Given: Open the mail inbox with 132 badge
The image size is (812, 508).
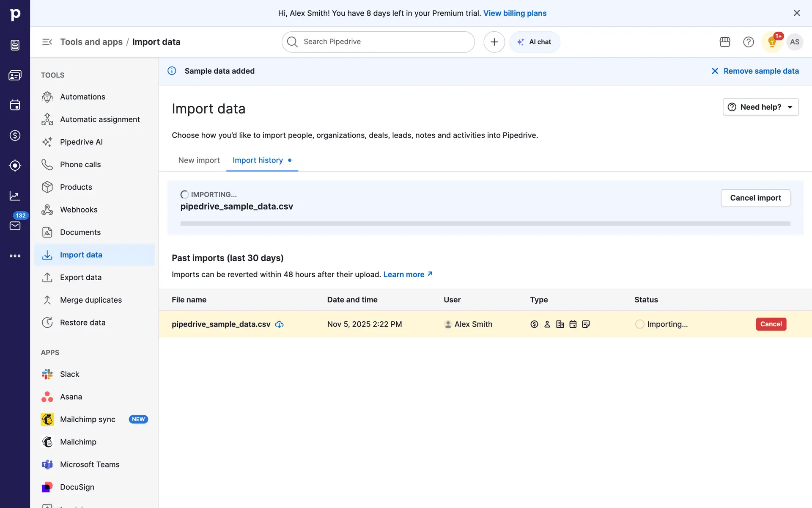Looking at the screenshot, I should click(15, 226).
